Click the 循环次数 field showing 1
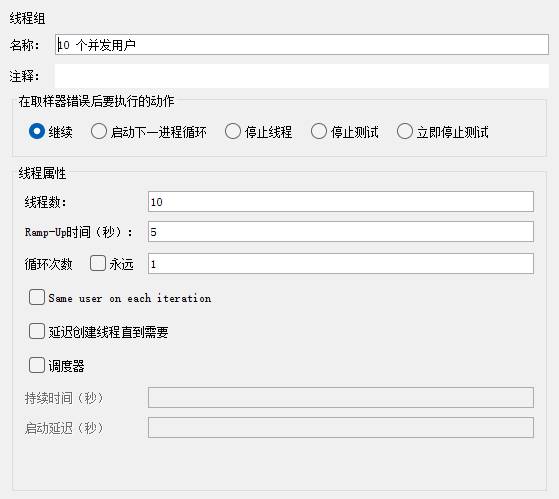559x499 pixels. coord(341,264)
